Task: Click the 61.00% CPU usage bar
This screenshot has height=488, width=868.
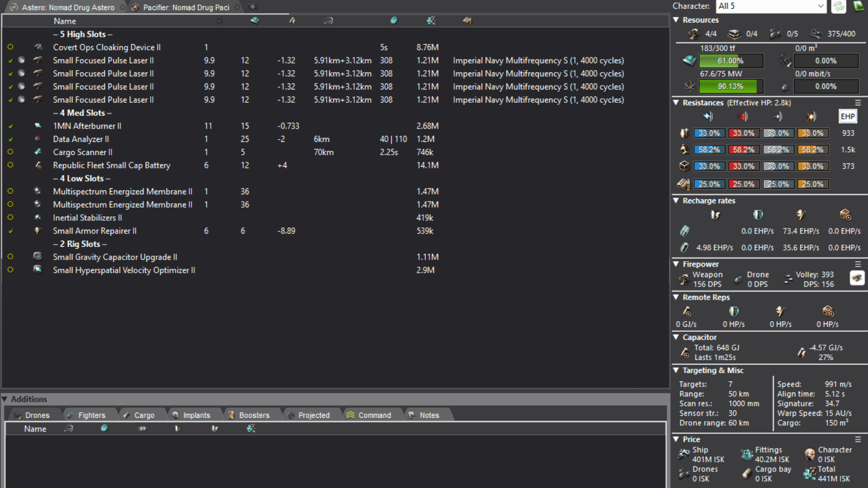Action: tap(731, 61)
